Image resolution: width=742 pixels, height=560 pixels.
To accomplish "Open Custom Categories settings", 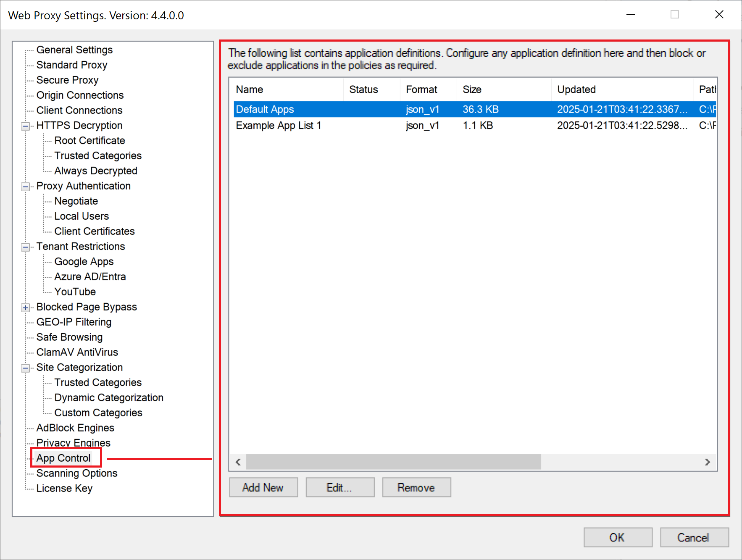I will 98,413.
